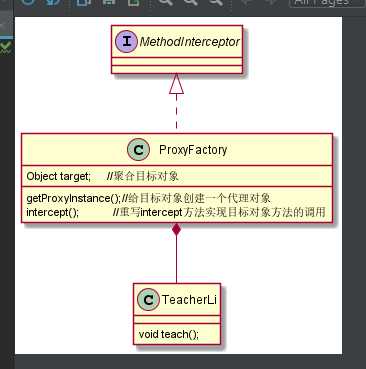Click the '//重写intercept方法实现目标对象方法的调用' comment

[x=219, y=212]
